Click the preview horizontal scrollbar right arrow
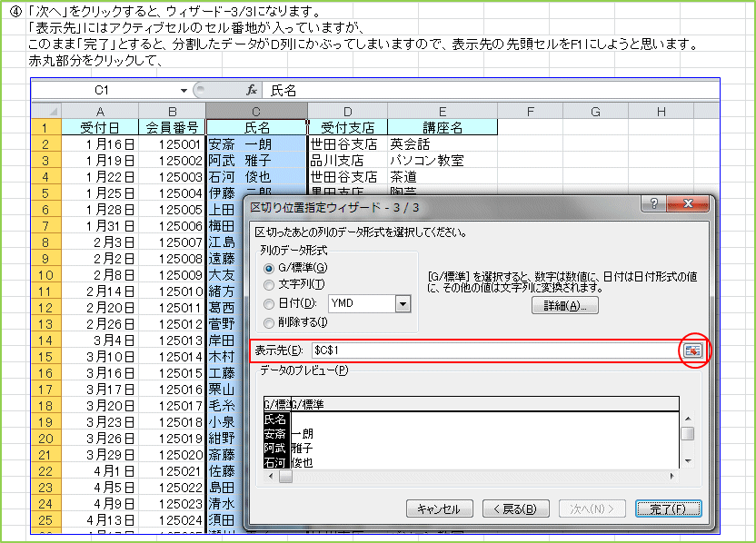The height and width of the screenshot is (543, 756). click(x=672, y=476)
